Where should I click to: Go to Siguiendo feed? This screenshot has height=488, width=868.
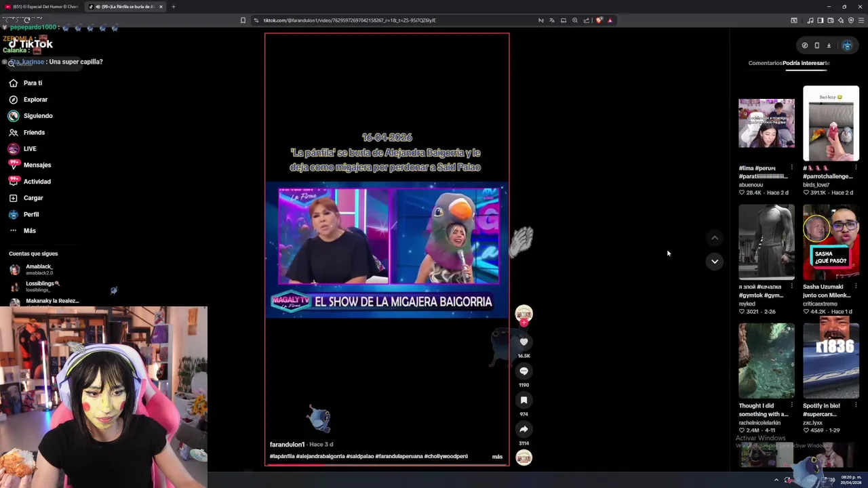[31, 116]
